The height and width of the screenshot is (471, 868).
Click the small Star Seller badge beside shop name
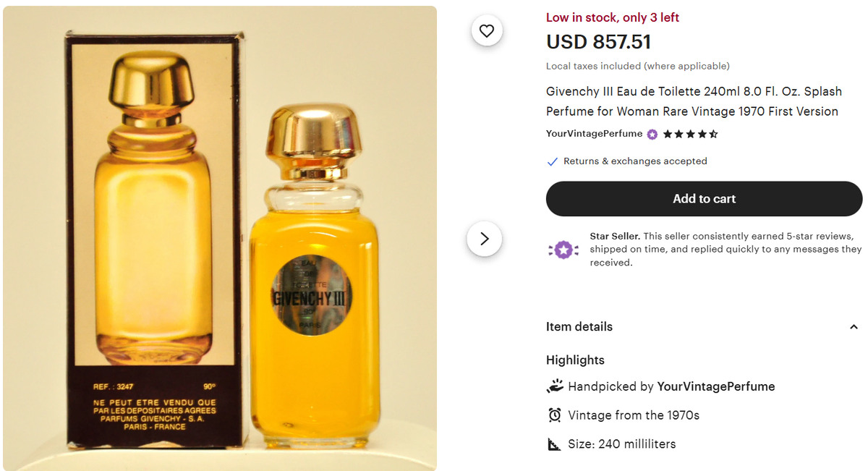pos(652,134)
